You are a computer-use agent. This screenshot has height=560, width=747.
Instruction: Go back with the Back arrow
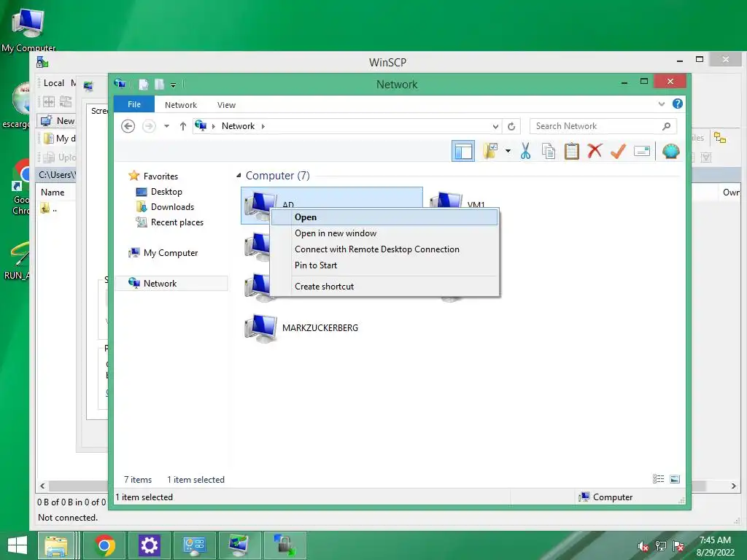pos(128,126)
